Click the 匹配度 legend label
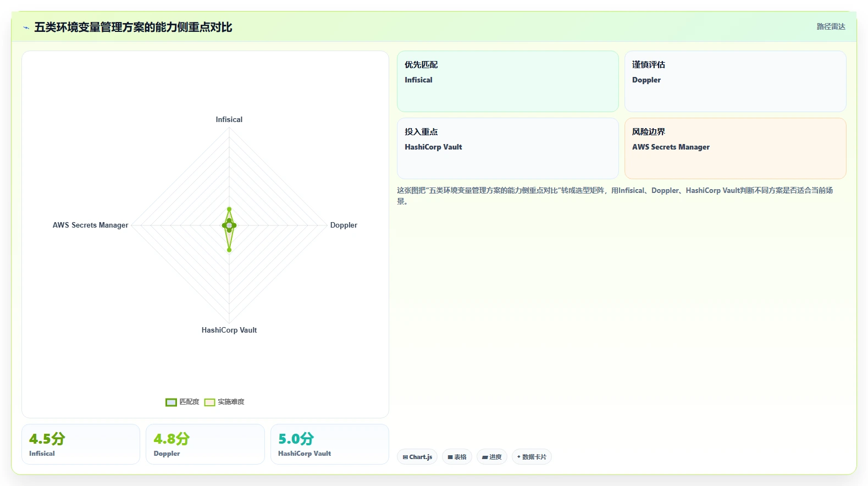 [x=189, y=402]
